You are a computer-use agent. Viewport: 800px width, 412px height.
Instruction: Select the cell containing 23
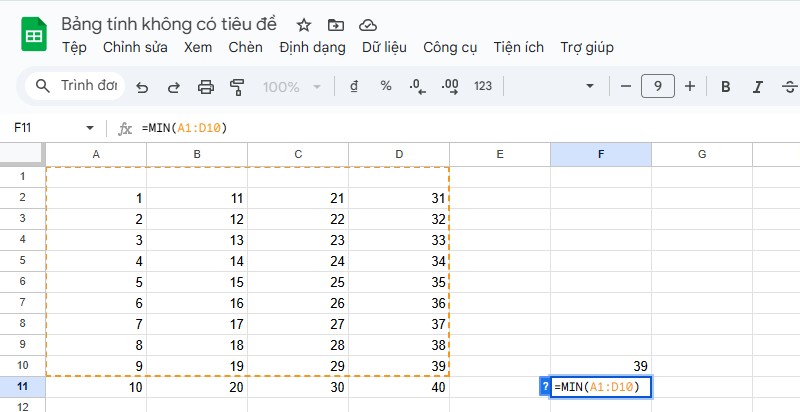click(x=298, y=240)
